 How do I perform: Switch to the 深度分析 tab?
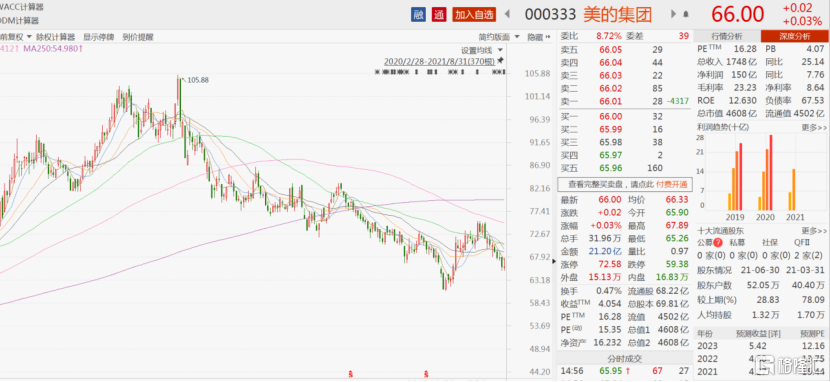pyautogui.click(x=794, y=36)
